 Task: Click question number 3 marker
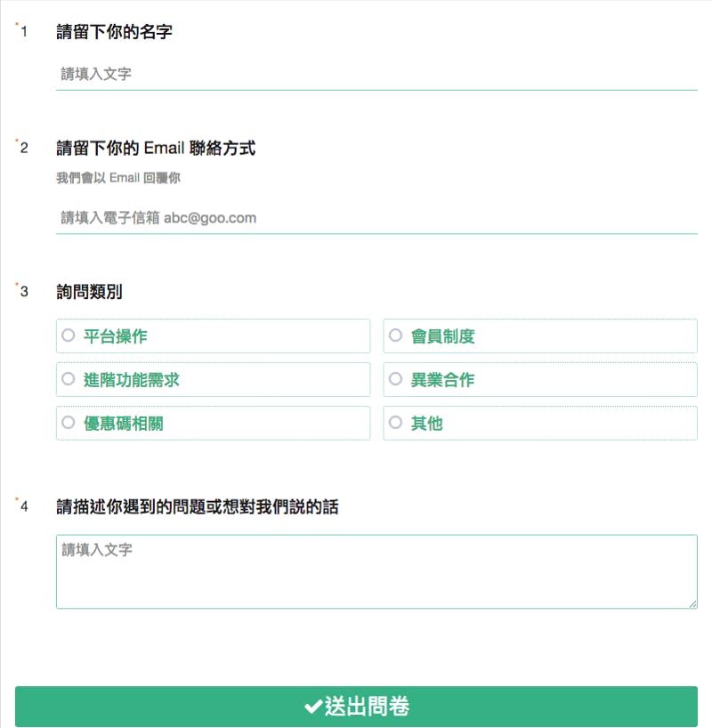point(24,291)
